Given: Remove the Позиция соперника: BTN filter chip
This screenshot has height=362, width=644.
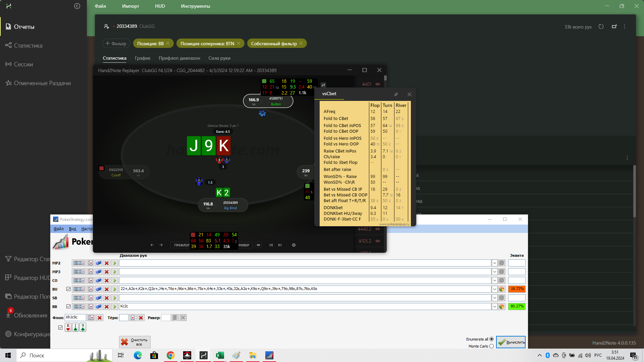Looking at the screenshot, I should click(238, 44).
